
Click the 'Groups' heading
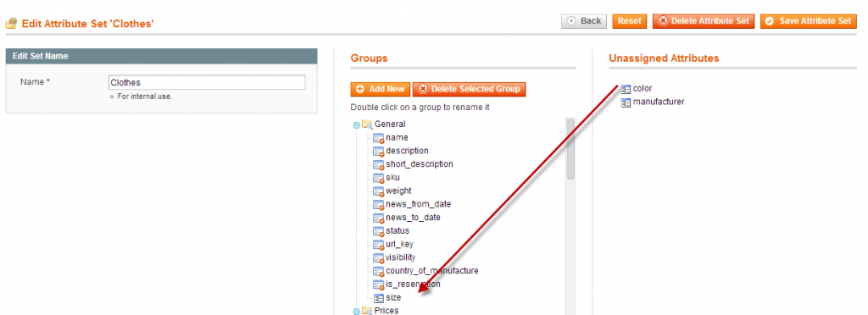click(x=369, y=58)
